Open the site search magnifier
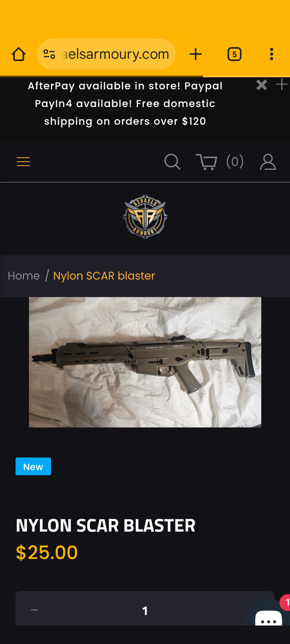The image size is (290, 644). 172,162
